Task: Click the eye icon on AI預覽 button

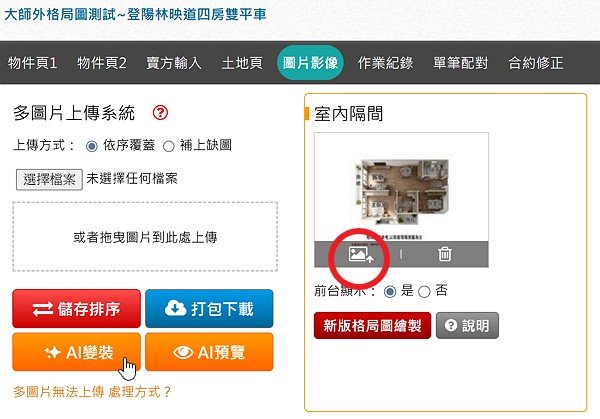Action: point(183,352)
